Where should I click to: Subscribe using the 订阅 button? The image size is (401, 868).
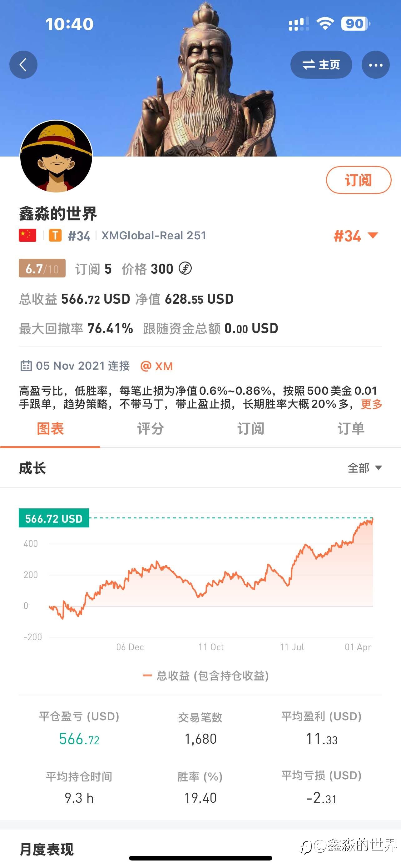click(359, 180)
